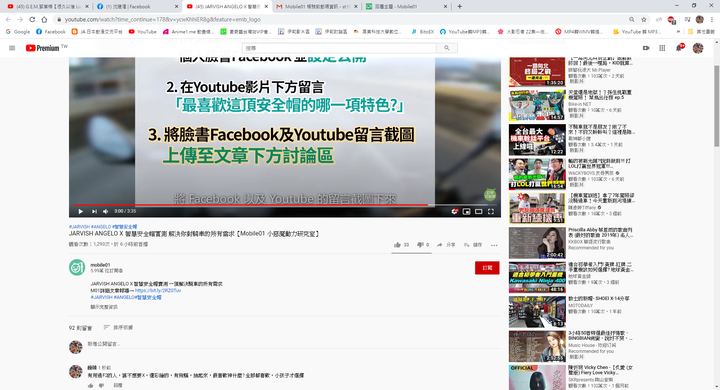Open mobile01 channel avatar

click(77, 267)
